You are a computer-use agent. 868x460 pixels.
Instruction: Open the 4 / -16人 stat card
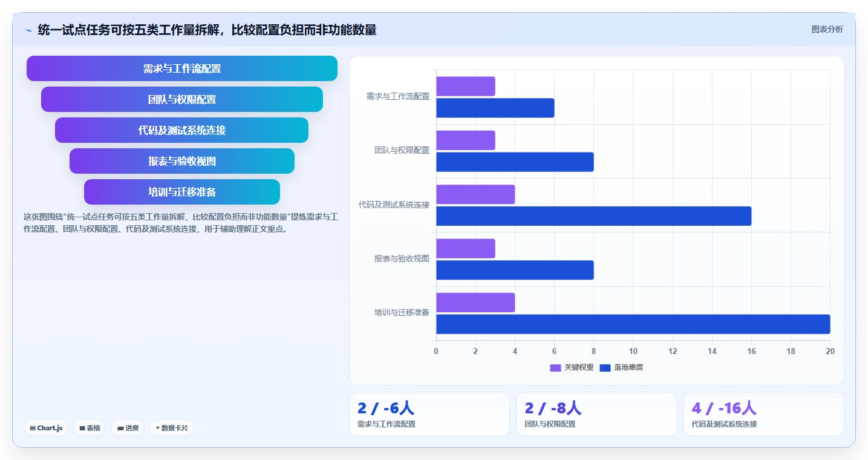[x=764, y=414]
